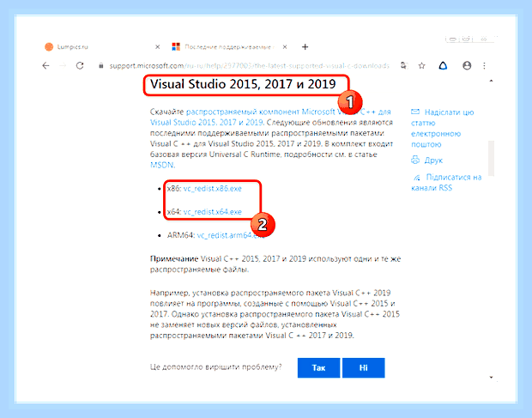This screenshot has width=532, height=418.
Task: Click the envelope email icon
Action: pyautogui.click(x=415, y=112)
